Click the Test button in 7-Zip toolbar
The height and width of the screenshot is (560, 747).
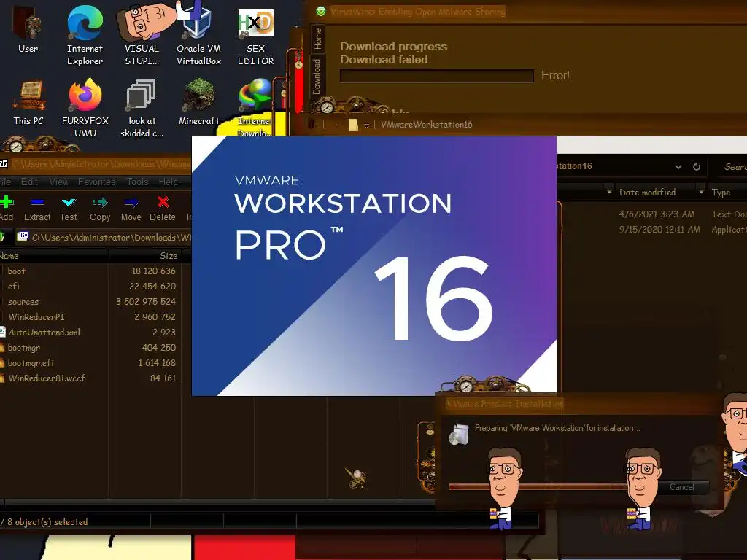69,209
